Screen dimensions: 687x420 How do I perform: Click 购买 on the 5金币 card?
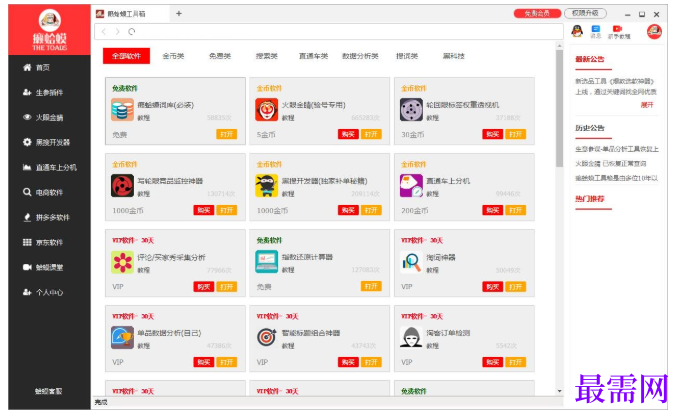348,134
